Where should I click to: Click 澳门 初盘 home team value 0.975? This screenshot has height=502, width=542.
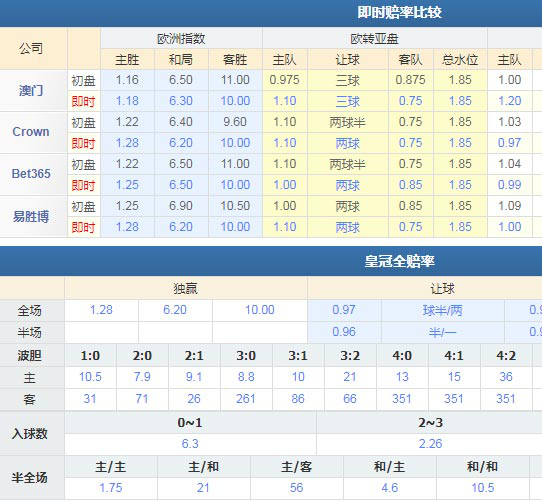click(284, 80)
